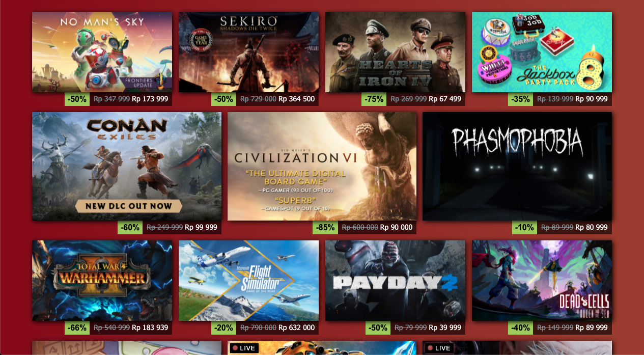The height and width of the screenshot is (355, 644).
Task: Select the Hearts of Iron IV capsule
Action: click(395, 52)
